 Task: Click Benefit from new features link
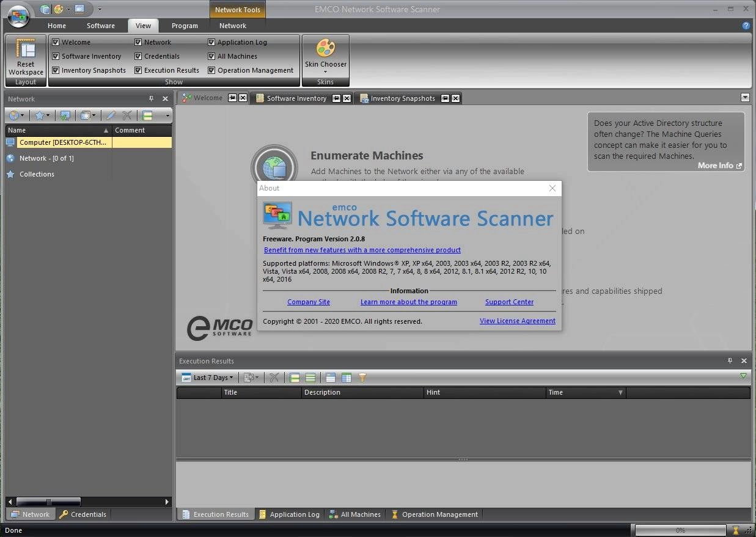coord(362,250)
